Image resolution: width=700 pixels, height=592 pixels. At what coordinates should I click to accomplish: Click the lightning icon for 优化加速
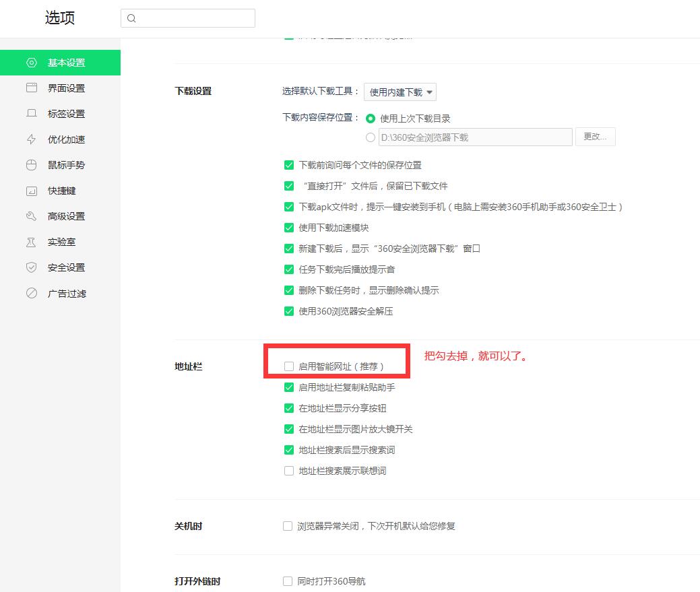pos(31,139)
